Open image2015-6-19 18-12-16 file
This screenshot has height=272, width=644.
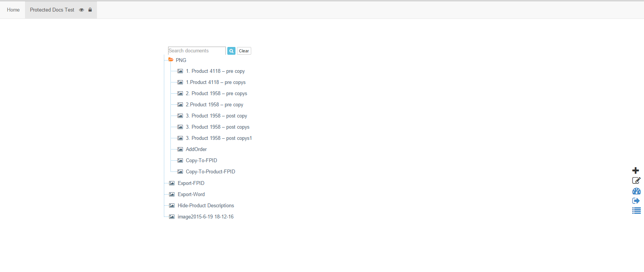(x=205, y=217)
